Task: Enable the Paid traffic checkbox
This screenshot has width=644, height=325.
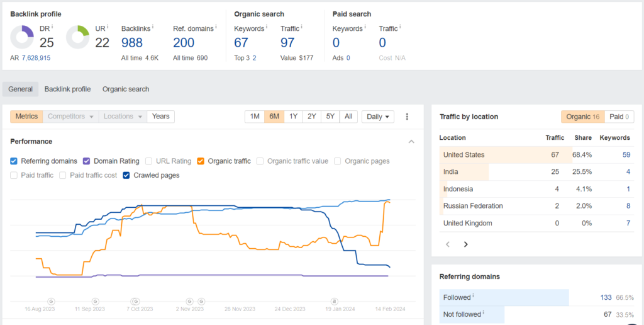Action: coord(14,175)
